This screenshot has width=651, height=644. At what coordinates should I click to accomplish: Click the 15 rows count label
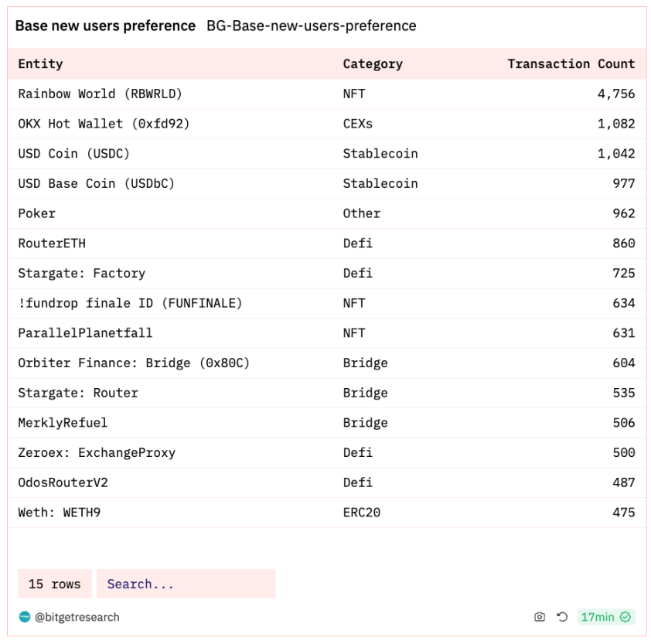pyautogui.click(x=54, y=584)
